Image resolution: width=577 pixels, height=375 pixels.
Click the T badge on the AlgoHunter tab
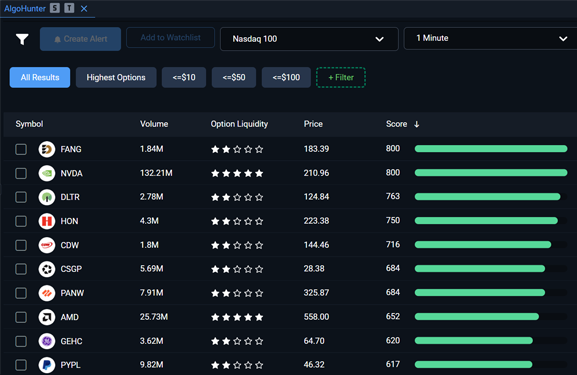69,8
